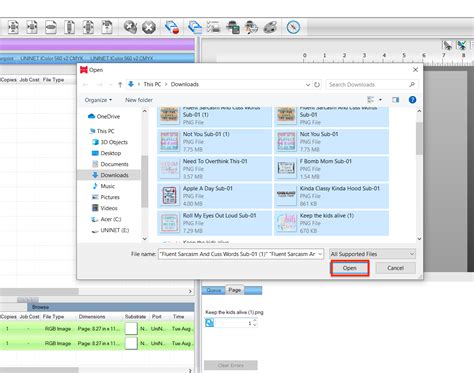This screenshot has height=373, width=474.
Task: Select the Music folder in navigation pane
Action: (103, 186)
